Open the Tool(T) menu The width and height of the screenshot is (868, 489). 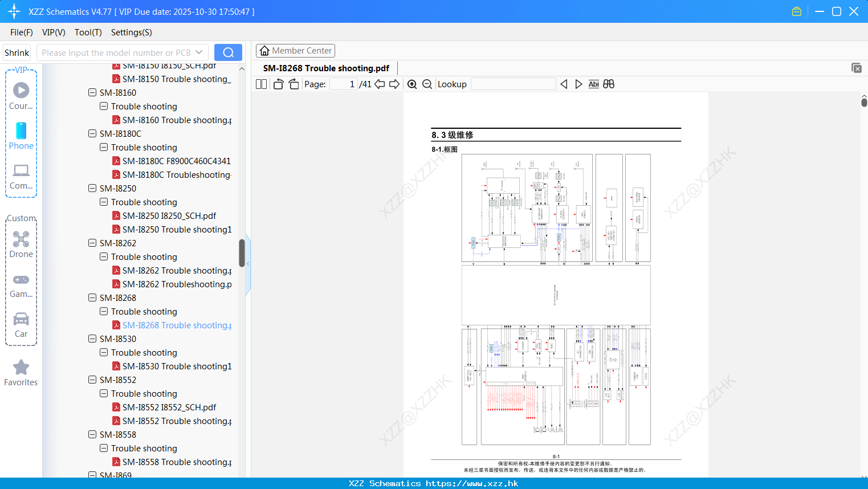(x=88, y=32)
